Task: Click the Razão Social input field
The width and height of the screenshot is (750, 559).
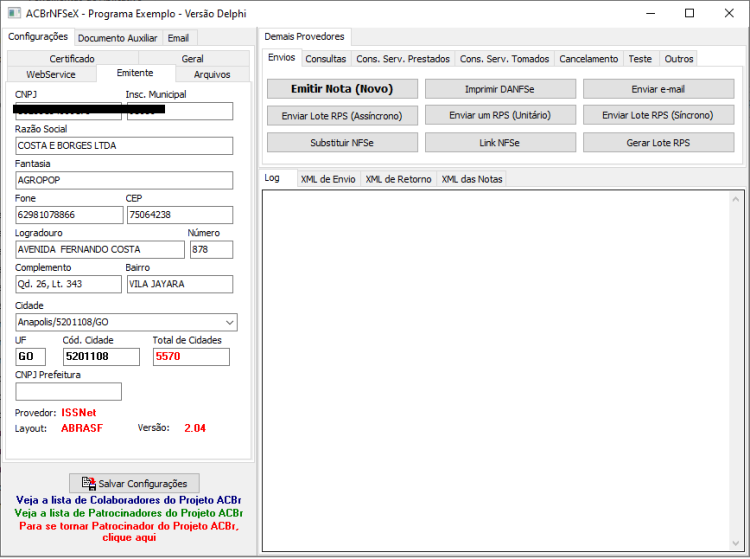Action: click(x=124, y=146)
